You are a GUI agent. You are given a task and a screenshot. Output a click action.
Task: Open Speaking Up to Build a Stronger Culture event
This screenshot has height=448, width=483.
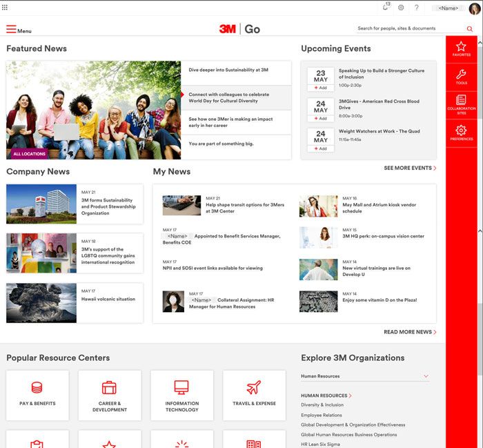382,74
